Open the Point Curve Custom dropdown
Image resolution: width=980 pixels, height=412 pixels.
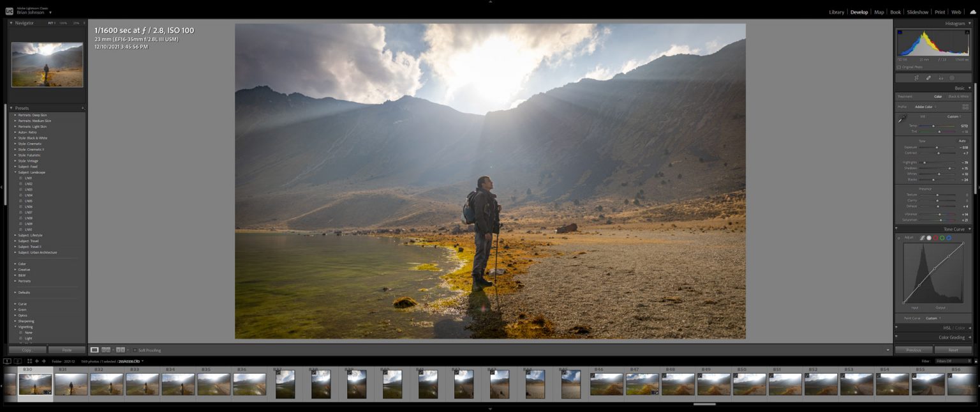point(933,317)
